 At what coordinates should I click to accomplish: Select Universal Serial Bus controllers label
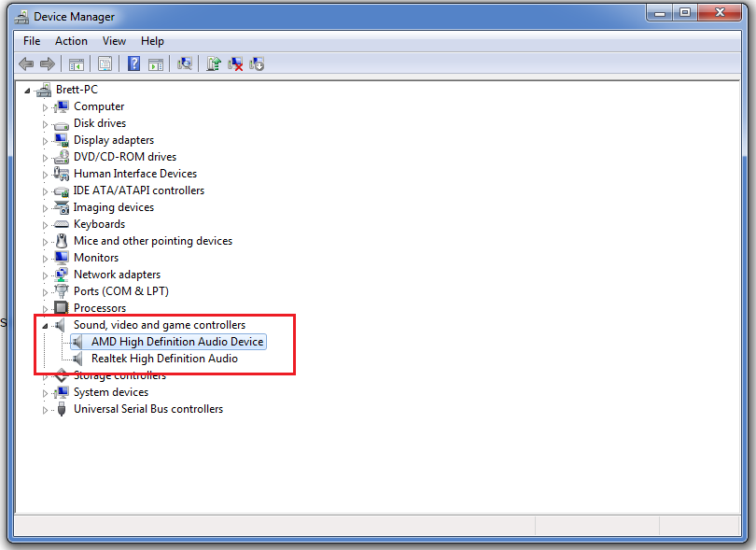pyautogui.click(x=148, y=409)
